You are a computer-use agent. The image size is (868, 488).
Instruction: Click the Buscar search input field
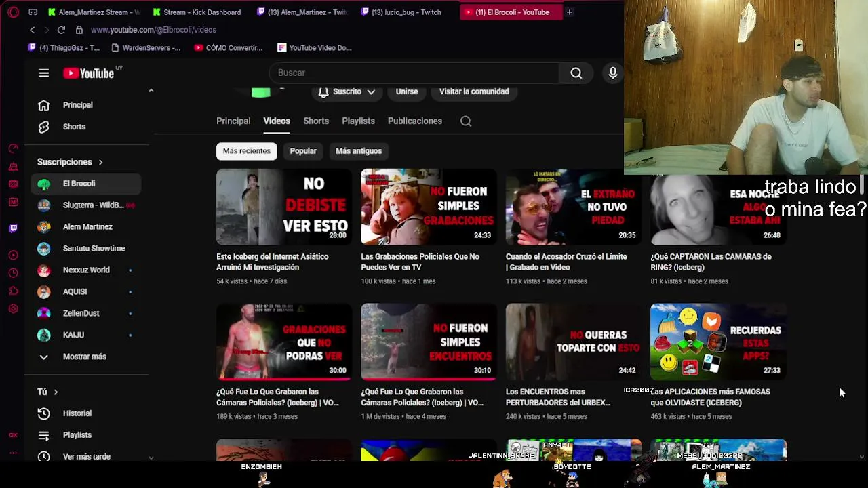click(x=414, y=73)
